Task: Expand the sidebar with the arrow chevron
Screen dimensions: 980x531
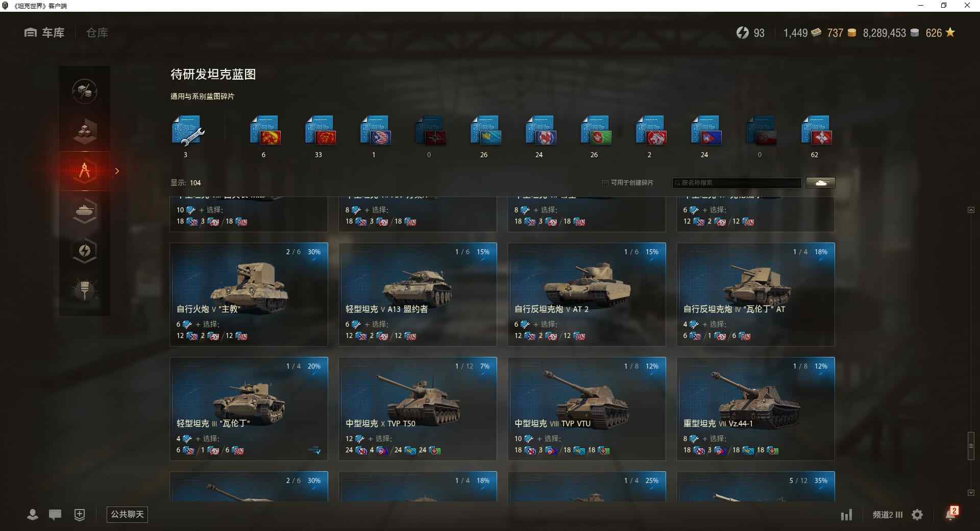Action: pos(117,171)
